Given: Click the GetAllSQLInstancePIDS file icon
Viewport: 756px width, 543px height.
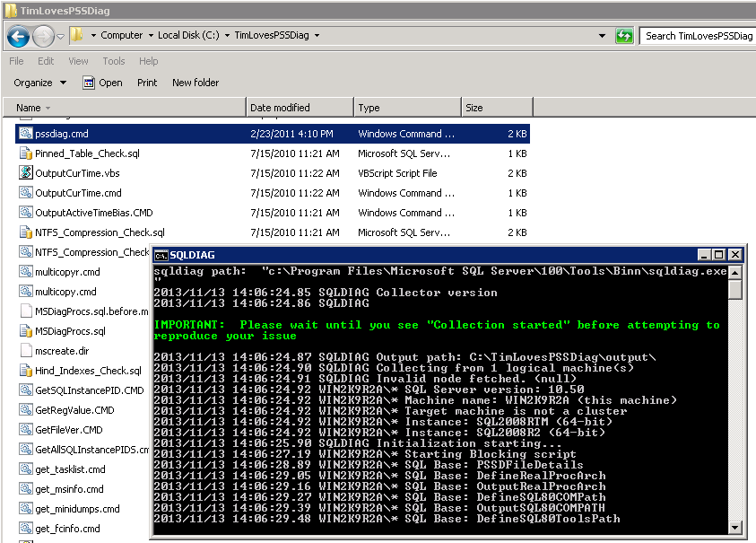Looking at the screenshot, I should click(26, 450).
